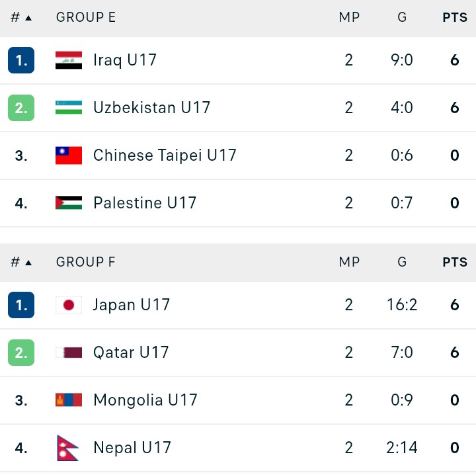The height and width of the screenshot is (475, 476).
Task: Click the Iraq U17 flag icon
Action: click(69, 60)
